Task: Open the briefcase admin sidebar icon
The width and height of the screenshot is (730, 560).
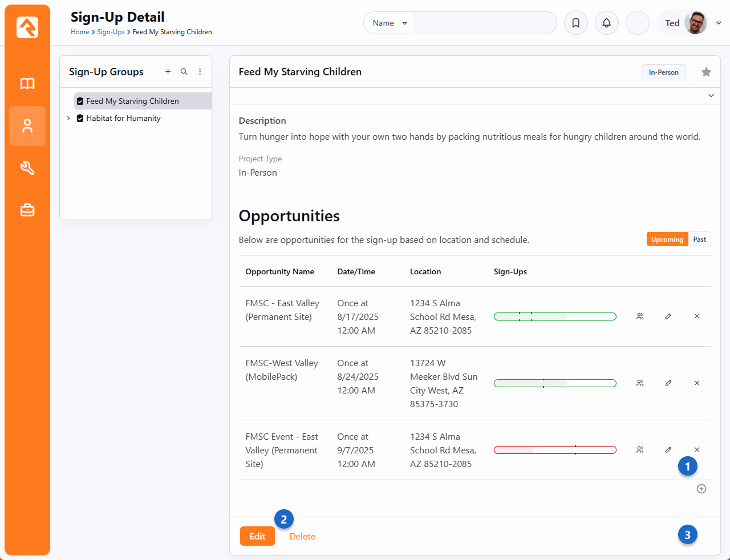Action: pos(27,210)
